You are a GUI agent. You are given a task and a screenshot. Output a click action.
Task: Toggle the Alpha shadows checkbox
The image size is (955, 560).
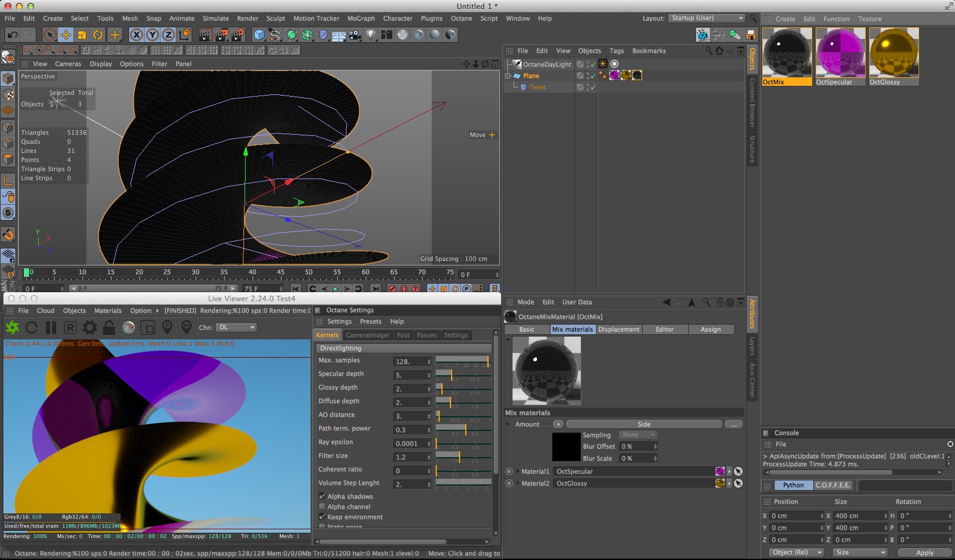[323, 496]
